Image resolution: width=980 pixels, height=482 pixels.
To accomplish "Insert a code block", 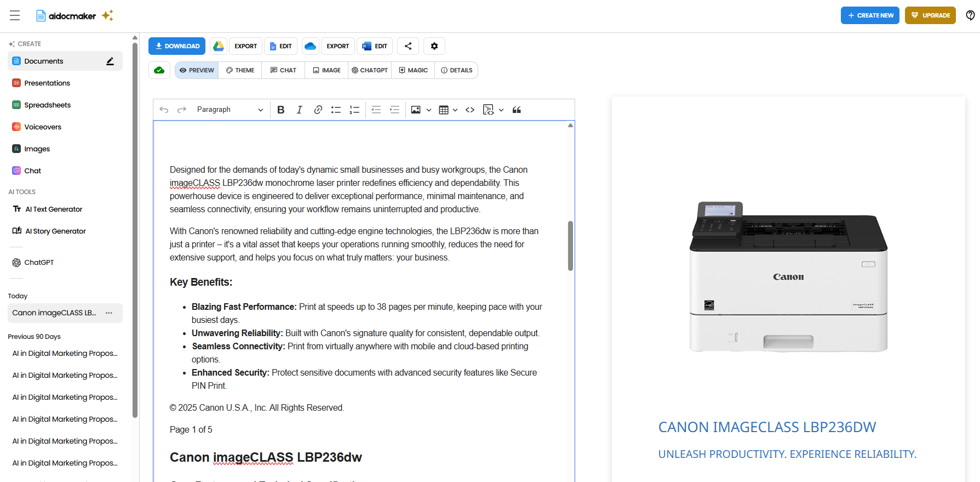I will point(489,110).
